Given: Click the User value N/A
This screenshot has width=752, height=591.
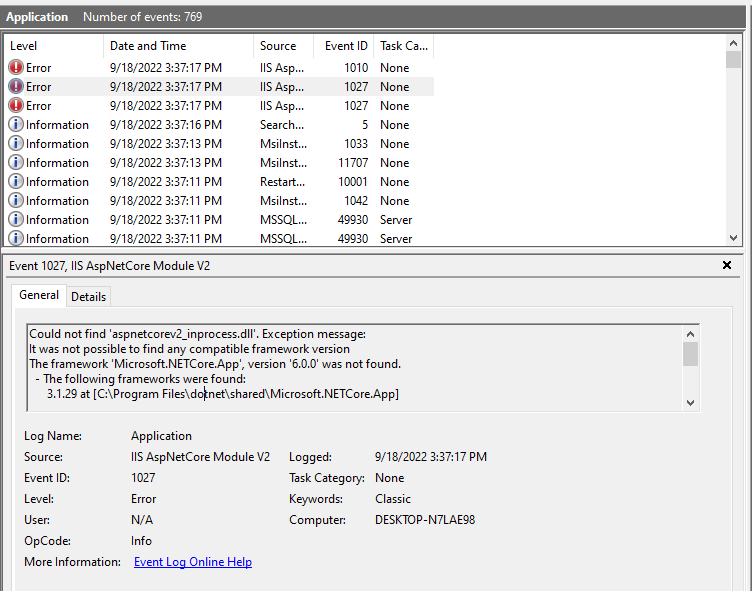Looking at the screenshot, I should tap(142, 520).
